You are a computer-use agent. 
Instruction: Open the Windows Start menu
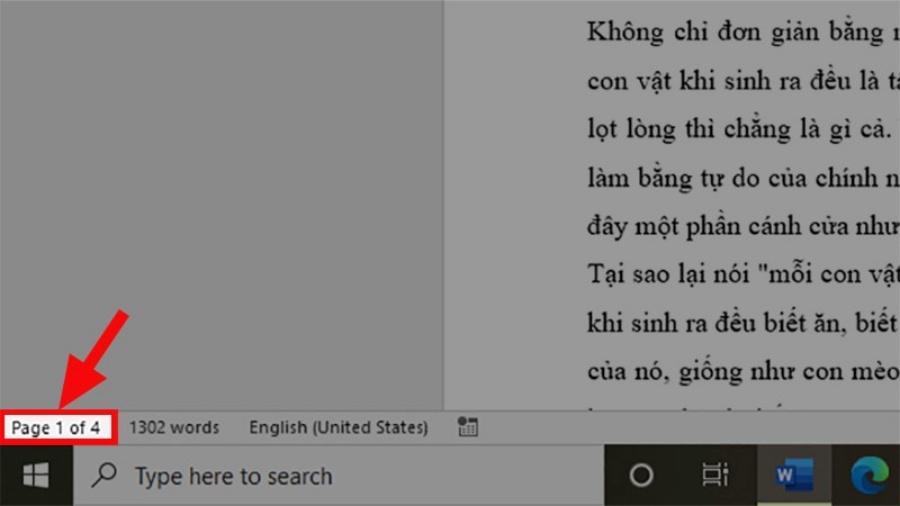click(x=36, y=476)
